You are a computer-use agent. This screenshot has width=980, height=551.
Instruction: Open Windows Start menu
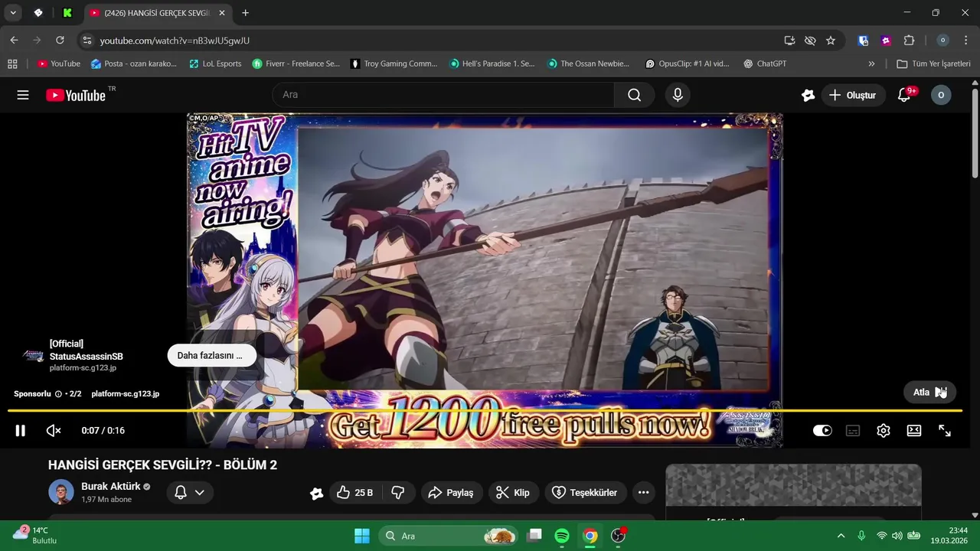click(x=362, y=536)
